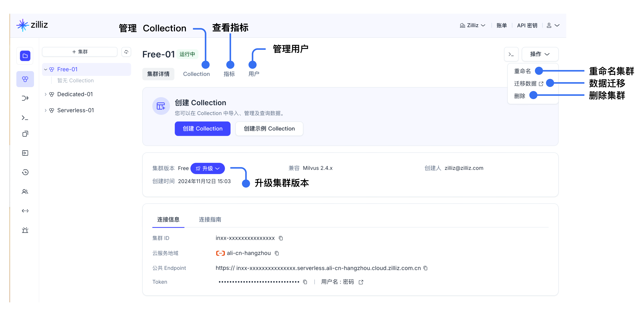The image size is (644, 315).
Task: Click the 暂无 Collection placeholder row
Action: [x=75, y=81]
